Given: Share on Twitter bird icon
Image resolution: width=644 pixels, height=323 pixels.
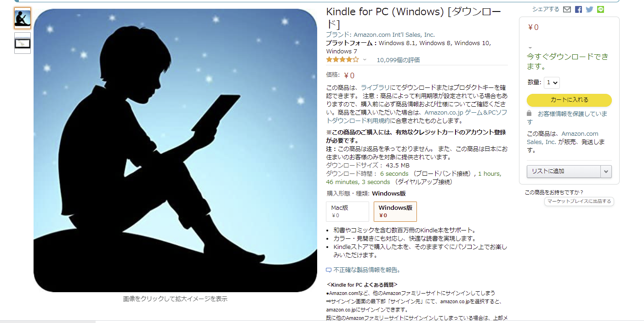Looking at the screenshot, I should 589,9.
